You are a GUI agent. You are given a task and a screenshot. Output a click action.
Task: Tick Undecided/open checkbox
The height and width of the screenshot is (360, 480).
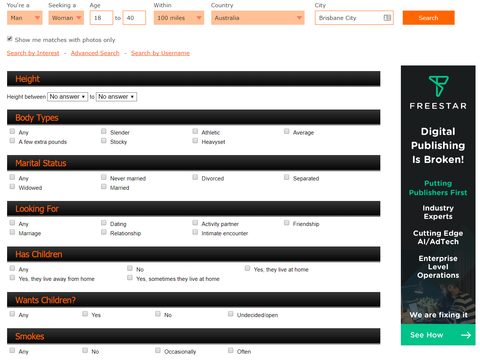pyautogui.click(x=230, y=314)
